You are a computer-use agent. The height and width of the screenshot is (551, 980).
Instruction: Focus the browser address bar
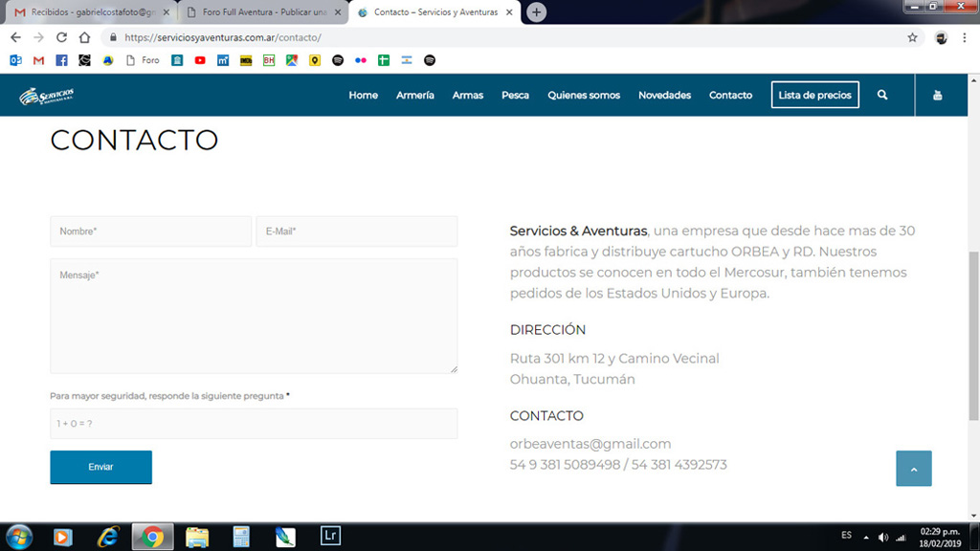[513, 37]
